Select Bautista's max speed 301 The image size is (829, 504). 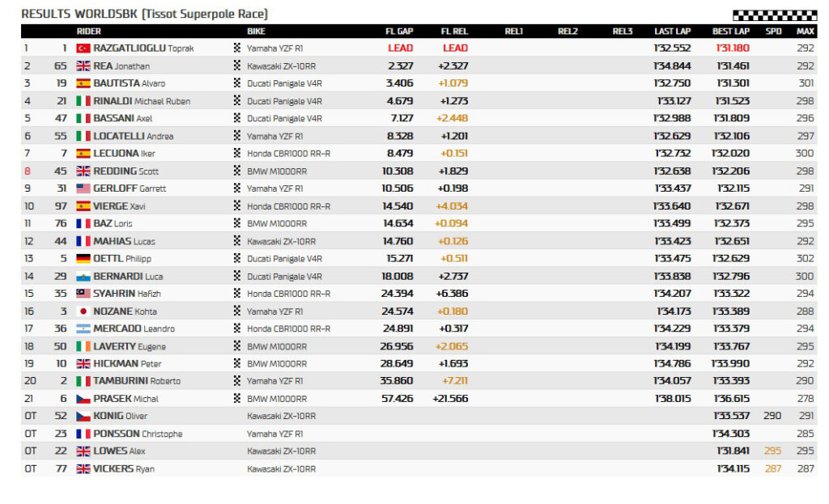(x=806, y=83)
